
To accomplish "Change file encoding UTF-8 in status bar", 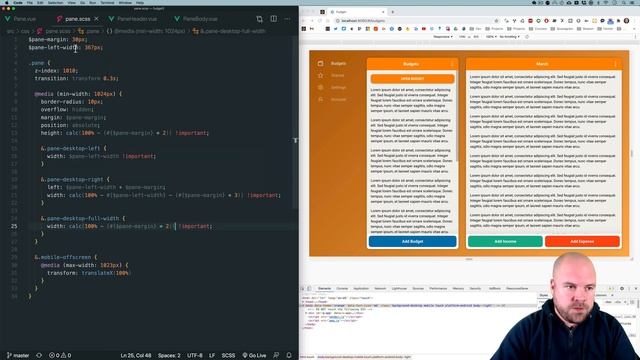I will pos(195,356).
